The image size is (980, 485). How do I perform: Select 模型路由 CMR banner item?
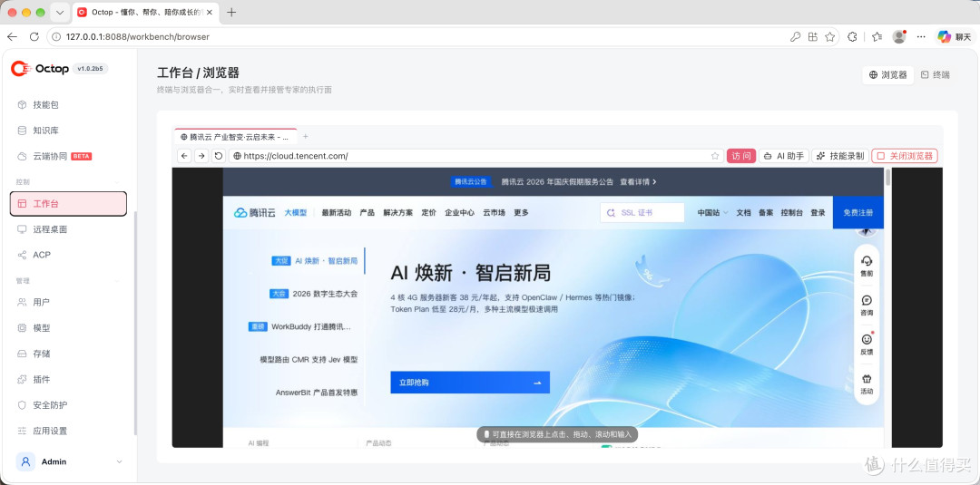pos(309,360)
